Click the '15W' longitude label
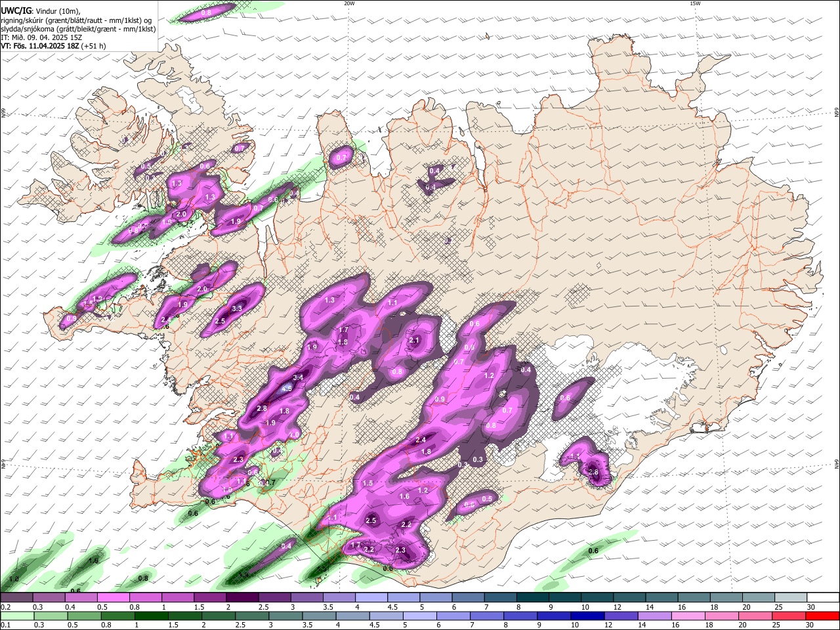The image size is (840, 630). coord(695,3)
